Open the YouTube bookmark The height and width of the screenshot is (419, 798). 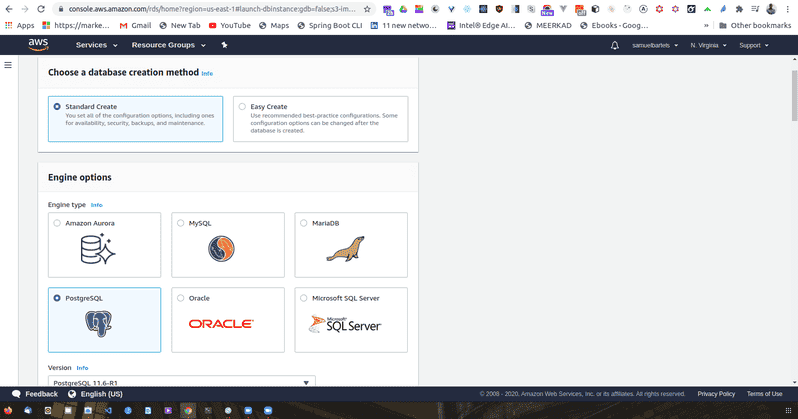230,25
